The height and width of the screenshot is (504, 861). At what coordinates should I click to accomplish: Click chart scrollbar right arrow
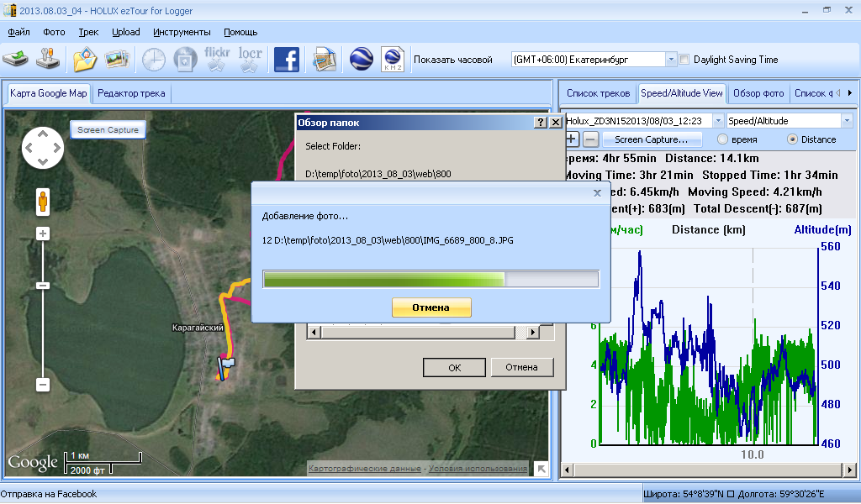pos(850,470)
